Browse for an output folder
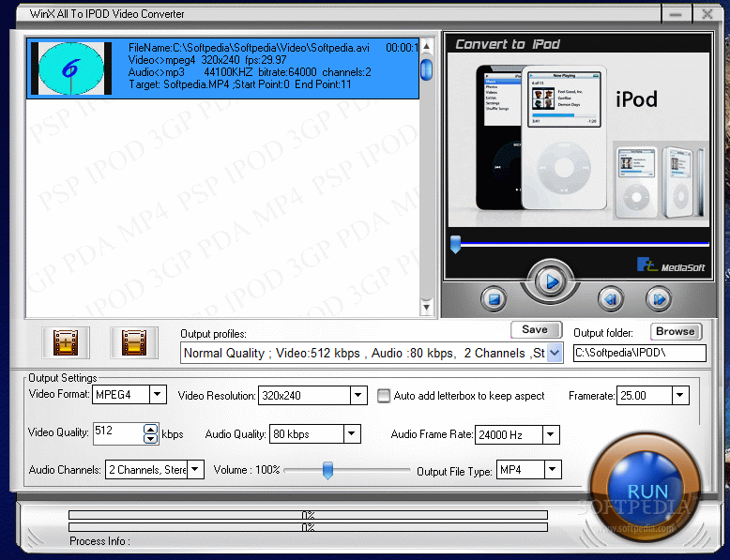The image size is (730, 560). point(676,331)
